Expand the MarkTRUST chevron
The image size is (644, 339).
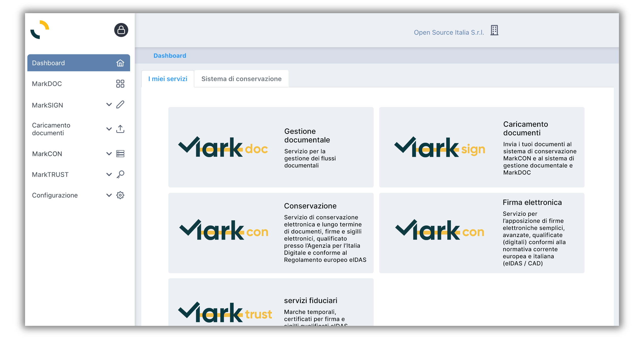point(109,174)
